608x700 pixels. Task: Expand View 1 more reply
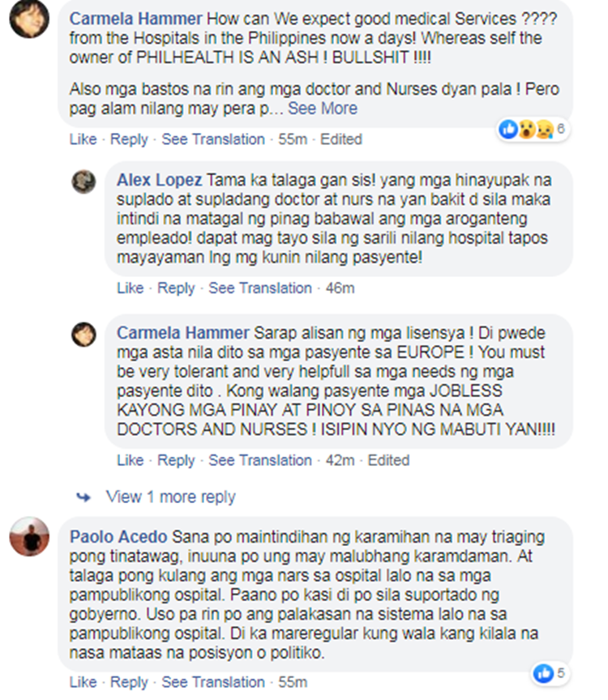coord(171,497)
